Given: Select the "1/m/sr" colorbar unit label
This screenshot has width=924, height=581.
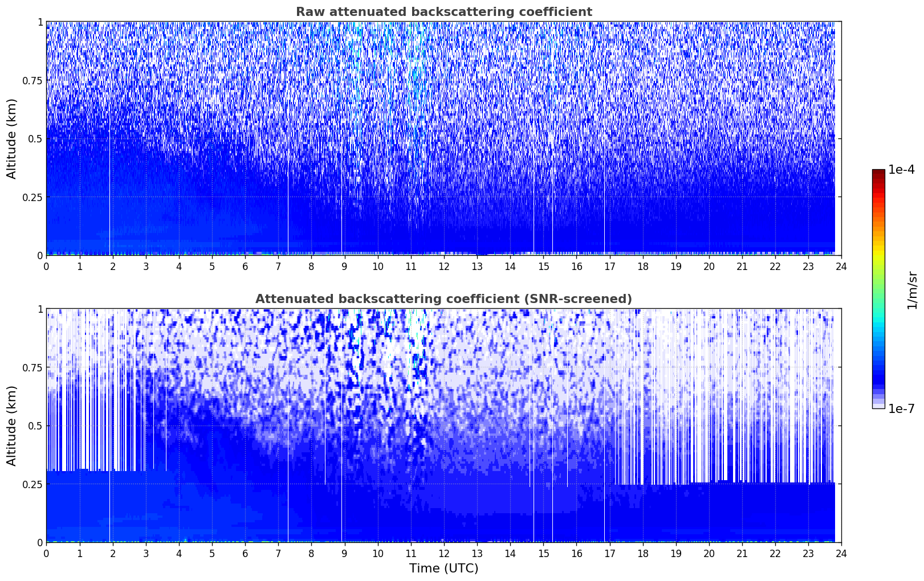Looking at the screenshot, I should pyautogui.click(x=912, y=289).
